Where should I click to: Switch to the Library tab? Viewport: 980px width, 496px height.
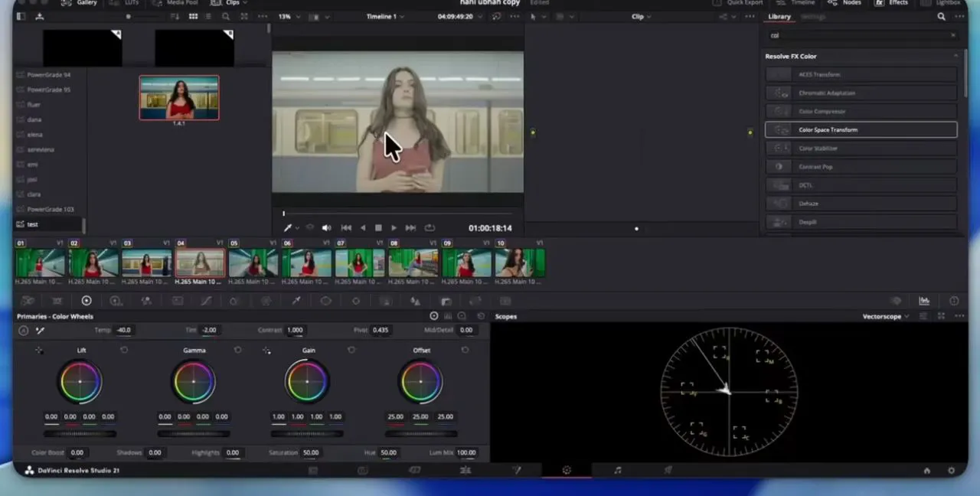779,16
